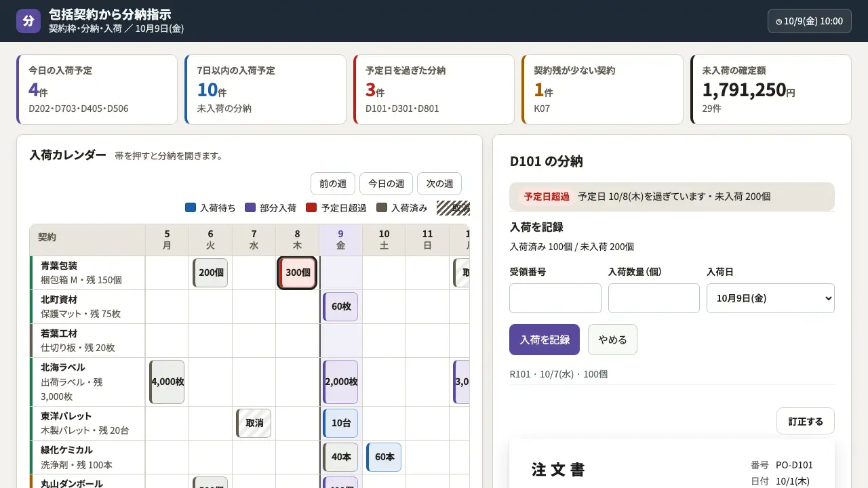Click the 訂正する button
The width and height of the screenshot is (868, 488).
pyautogui.click(x=806, y=421)
